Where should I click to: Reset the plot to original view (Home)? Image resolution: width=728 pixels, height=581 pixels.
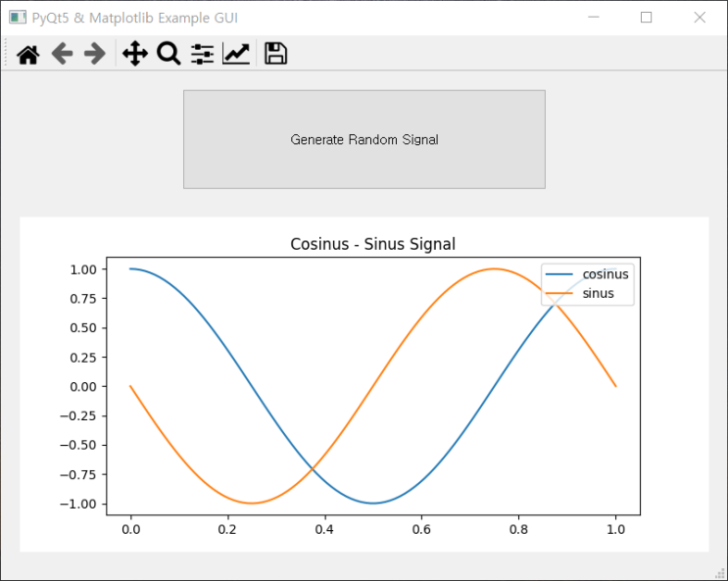(x=28, y=55)
